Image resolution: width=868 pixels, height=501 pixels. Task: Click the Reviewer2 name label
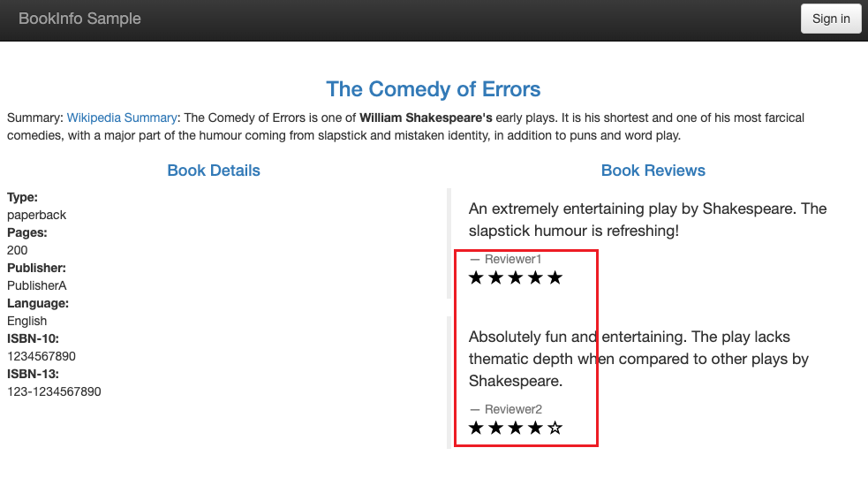(x=513, y=410)
